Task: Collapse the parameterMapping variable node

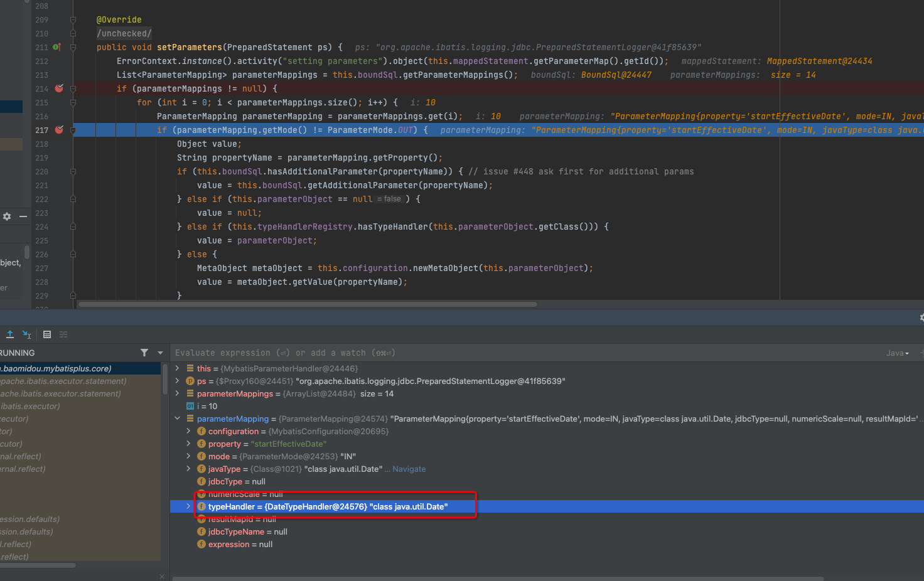Action: click(178, 418)
